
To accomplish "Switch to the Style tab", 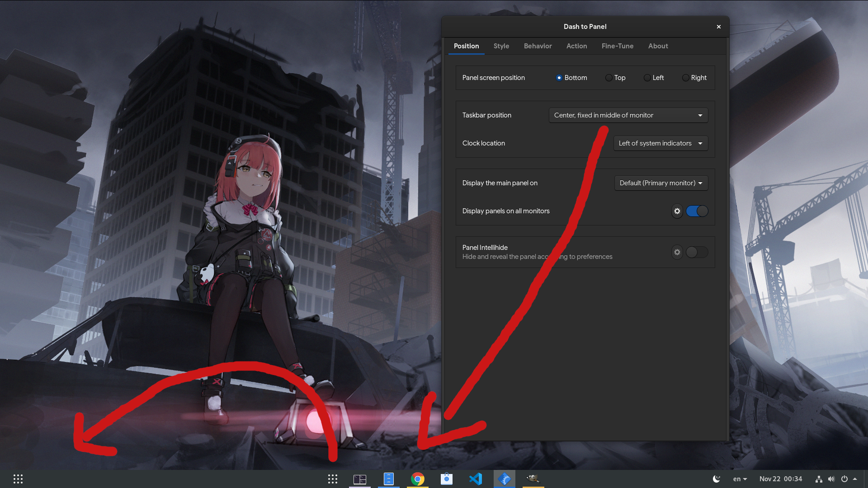I will coord(501,46).
